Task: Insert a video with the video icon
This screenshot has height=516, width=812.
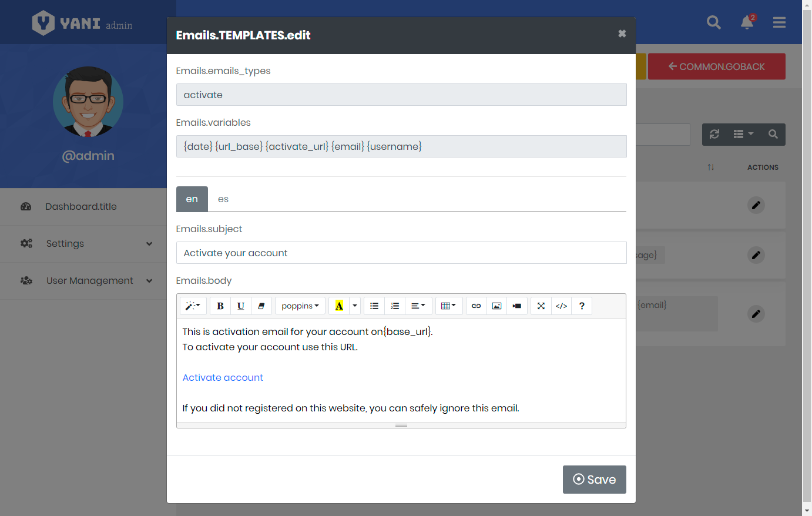Action: (516, 306)
